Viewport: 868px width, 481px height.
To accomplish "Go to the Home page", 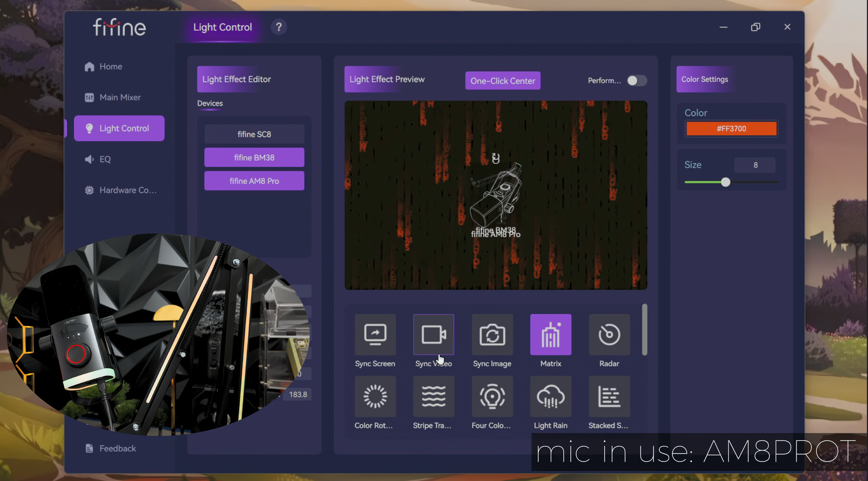I will (x=111, y=66).
